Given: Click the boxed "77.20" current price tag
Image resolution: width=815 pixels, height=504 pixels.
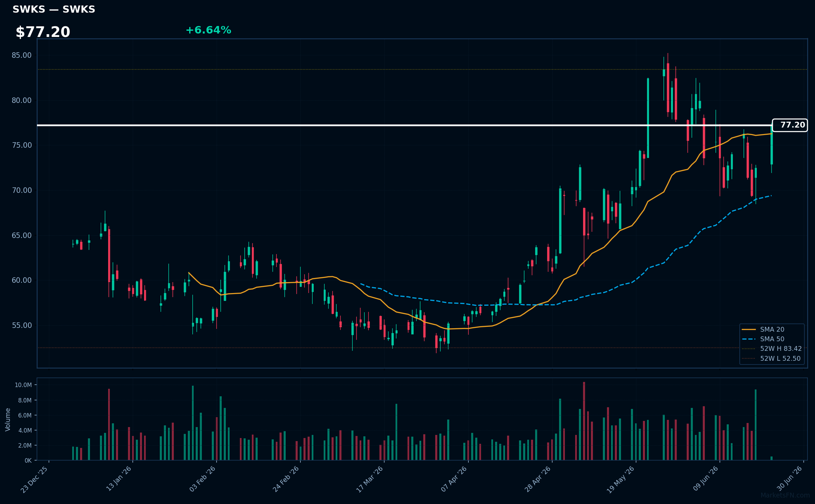Looking at the screenshot, I should click(790, 125).
